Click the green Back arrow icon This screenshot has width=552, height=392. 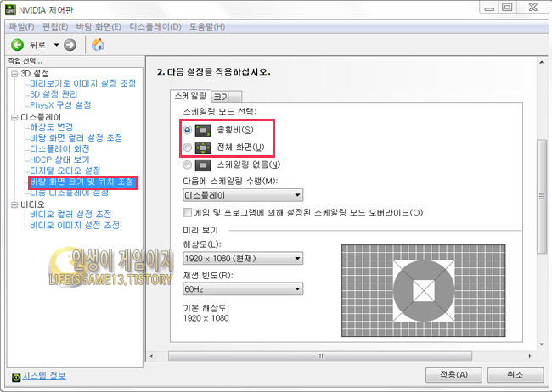[17, 45]
